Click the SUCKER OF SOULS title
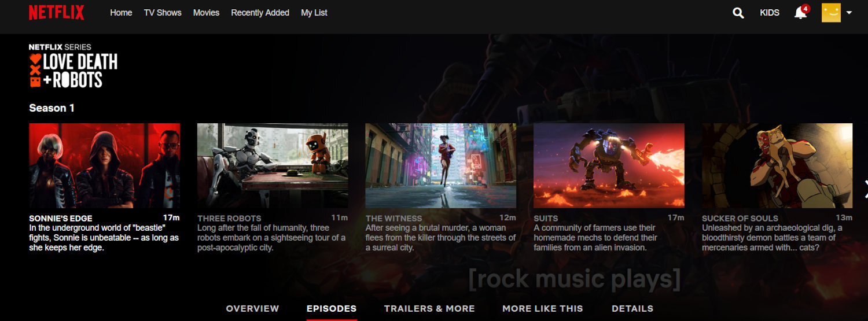This screenshot has width=868, height=321. [740, 219]
